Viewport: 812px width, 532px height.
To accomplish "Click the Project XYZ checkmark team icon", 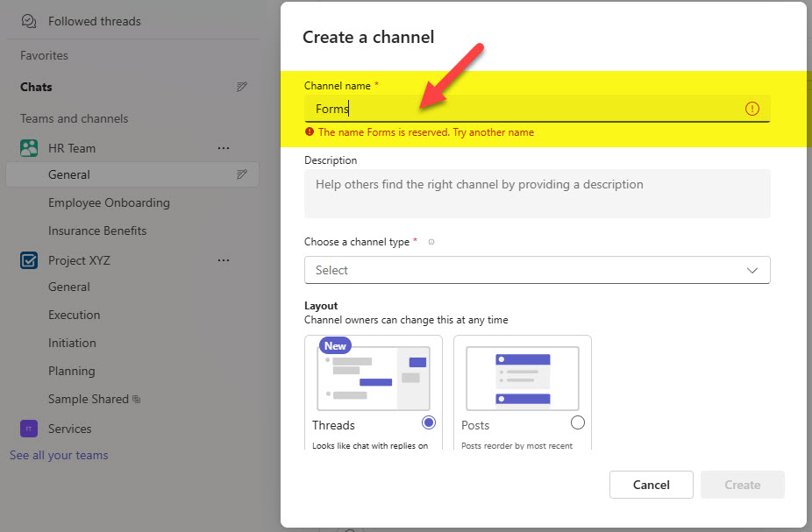I will [29, 260].
